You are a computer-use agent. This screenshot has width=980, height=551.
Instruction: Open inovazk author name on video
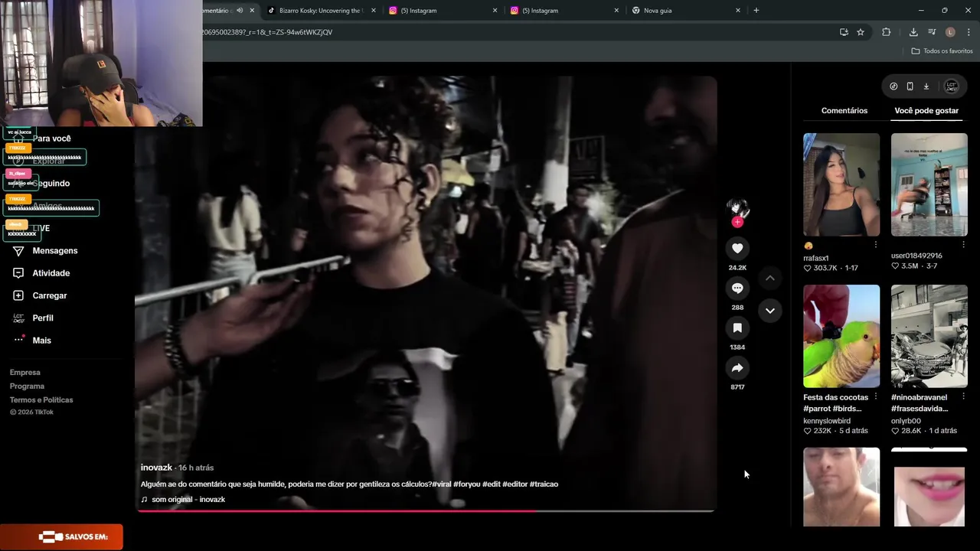[x=156, y=468]
